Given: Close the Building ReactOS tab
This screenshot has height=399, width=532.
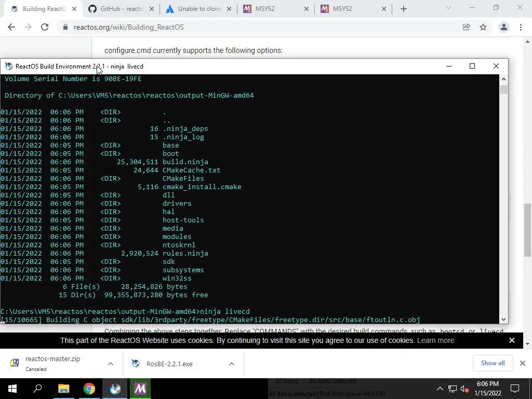Looking at the screenshot, I should 74,9.
